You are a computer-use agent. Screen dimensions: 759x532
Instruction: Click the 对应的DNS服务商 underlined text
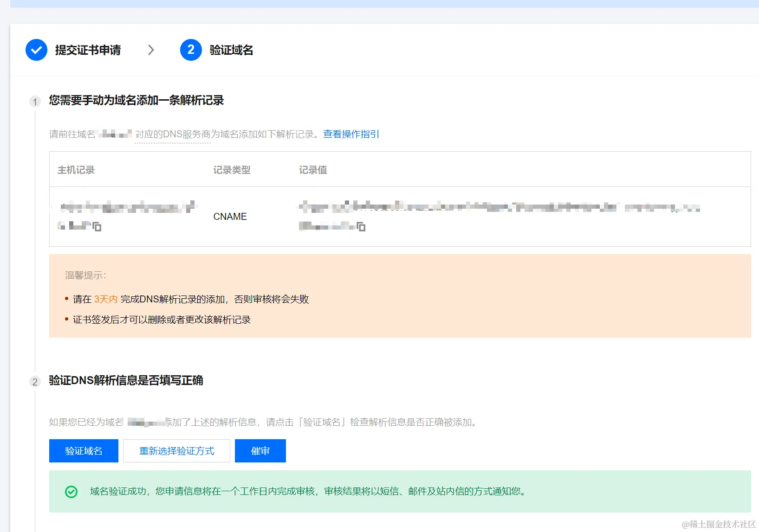pos(173,134)
